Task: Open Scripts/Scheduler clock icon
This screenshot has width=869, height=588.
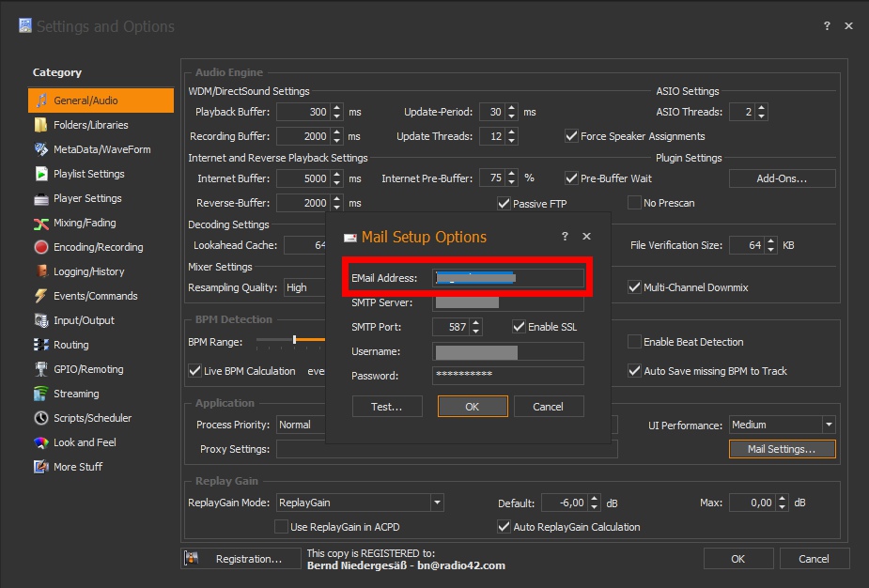Action: pyautogui.click(x=41, y=418)
